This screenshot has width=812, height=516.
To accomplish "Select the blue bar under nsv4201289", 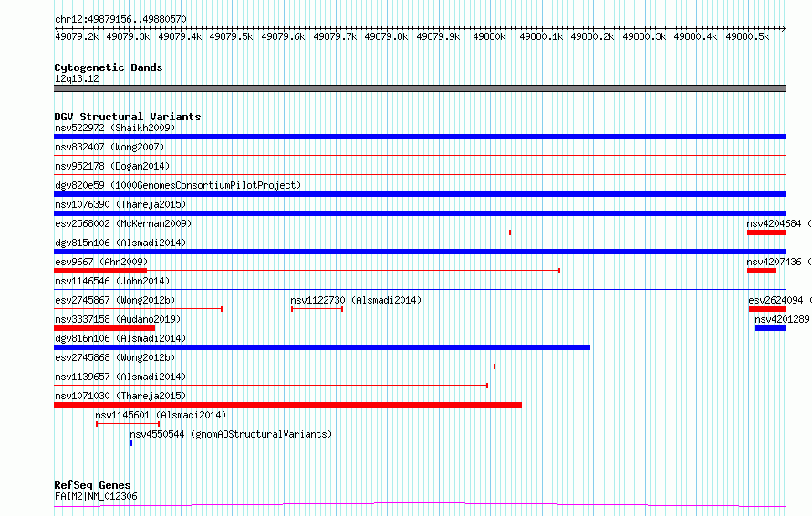I will (771, 328).
